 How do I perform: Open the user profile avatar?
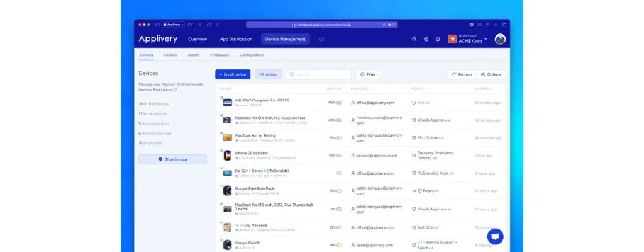(x=500, y=39)
